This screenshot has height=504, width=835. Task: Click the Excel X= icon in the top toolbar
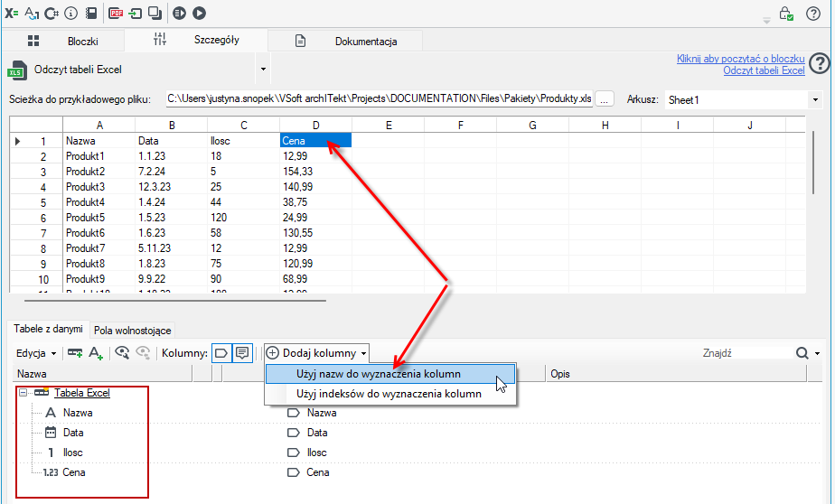point(11,14)
